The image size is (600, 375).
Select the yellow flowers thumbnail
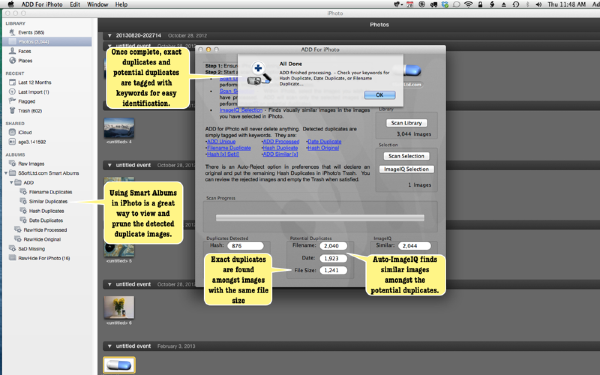pos(119,307)
